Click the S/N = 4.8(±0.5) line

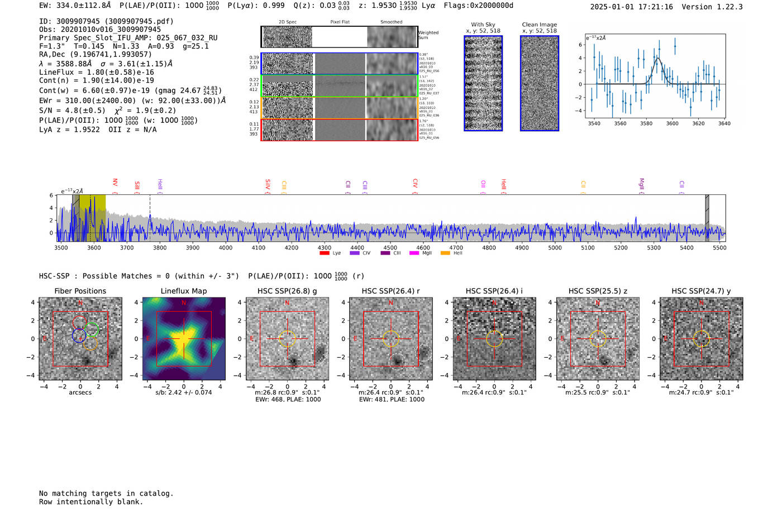[x=72, y=111]
